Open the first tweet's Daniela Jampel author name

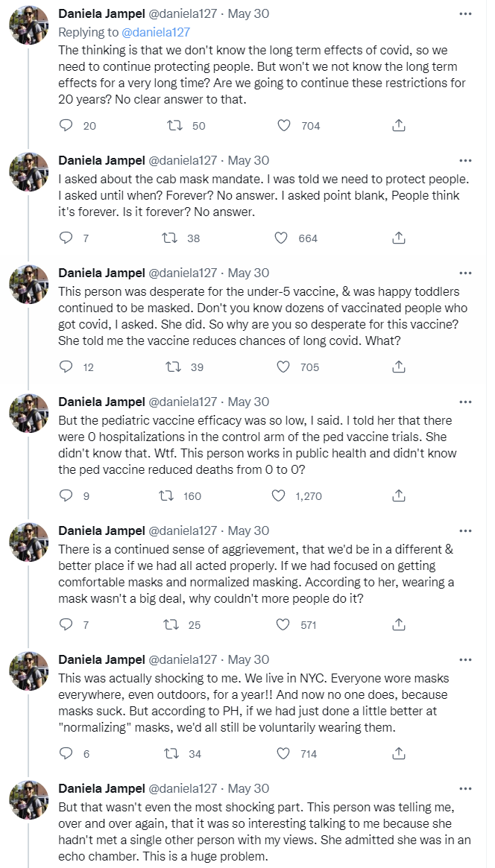tap(101, 13)
